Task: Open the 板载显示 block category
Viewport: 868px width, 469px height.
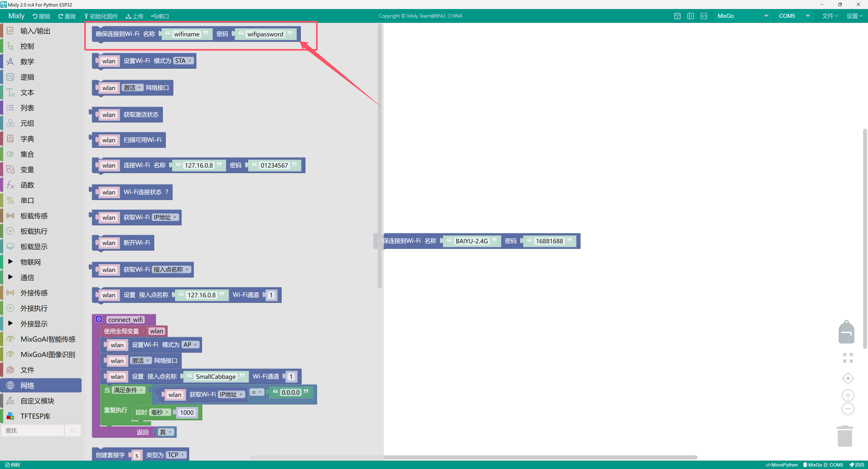Action: pos(41,246)
